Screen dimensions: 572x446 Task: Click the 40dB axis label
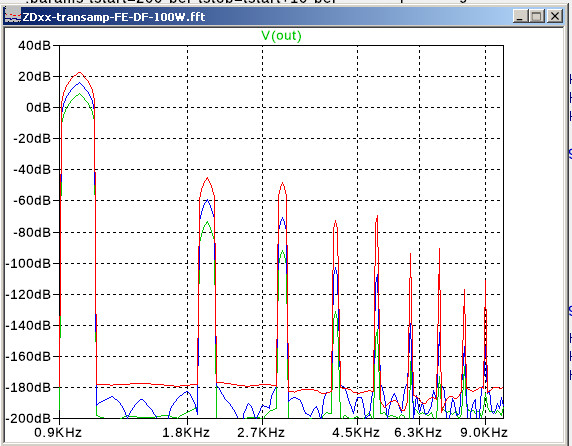pos(34,46)
